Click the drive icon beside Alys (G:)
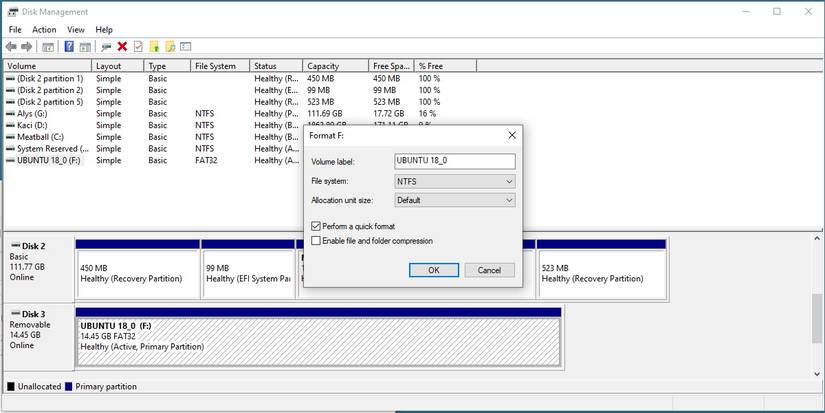Image resolution: width=825 pixels, height=413 pixels. pos(11,114)
